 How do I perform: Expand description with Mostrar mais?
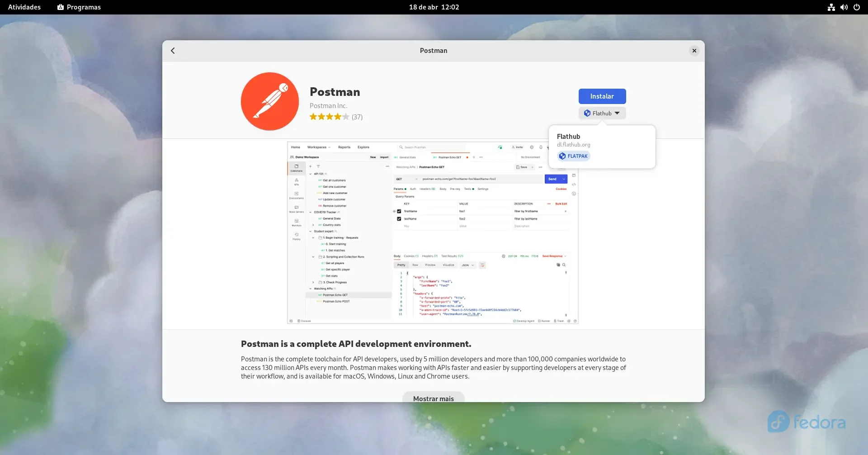(433, 397)
